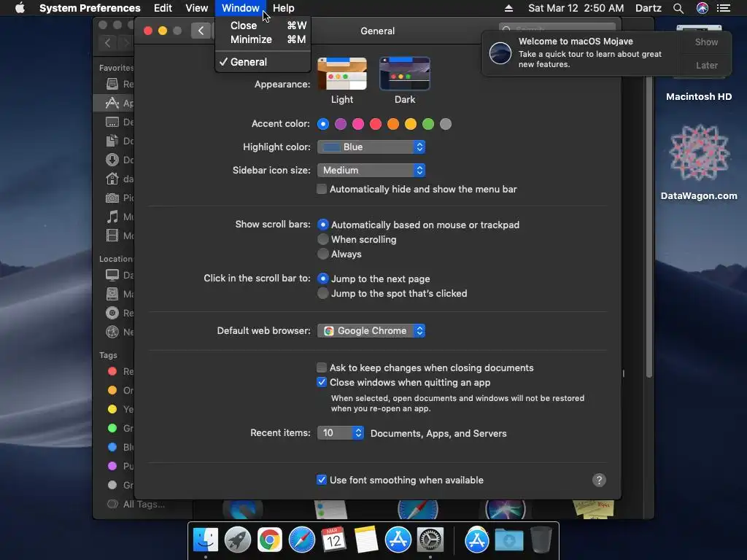The width and height of the screenshot is (747, 560).
Task: Select Pictures camera icon in Finder sidebar
Action: (x=112, y=198)
